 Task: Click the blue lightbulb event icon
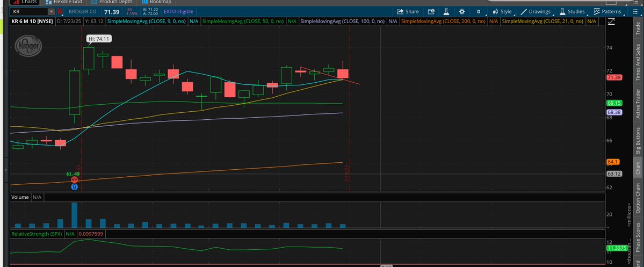coord(74,187)
